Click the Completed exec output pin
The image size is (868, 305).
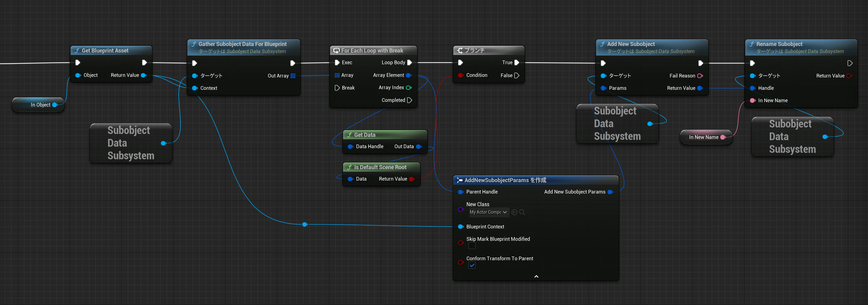click(409, 100)
